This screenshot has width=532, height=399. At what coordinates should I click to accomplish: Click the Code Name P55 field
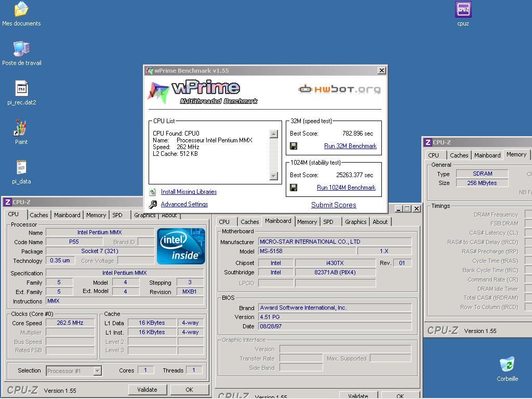pos(74,242)
